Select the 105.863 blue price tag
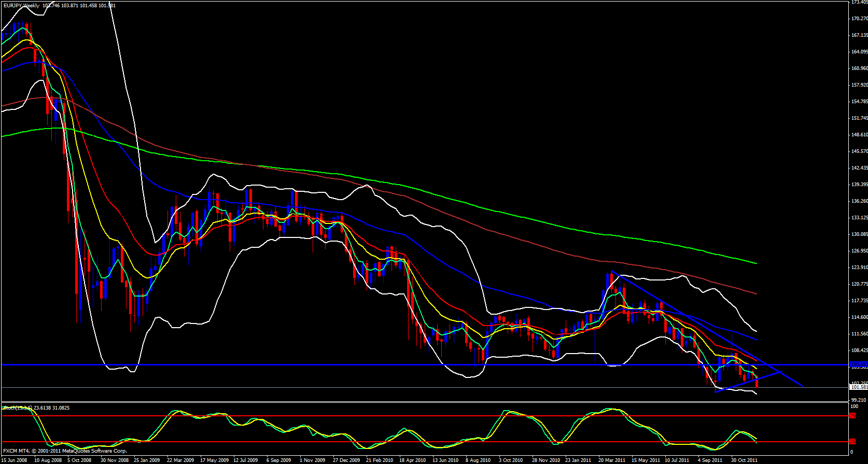Viewport: 868px width, 464px height. [858, 365]
